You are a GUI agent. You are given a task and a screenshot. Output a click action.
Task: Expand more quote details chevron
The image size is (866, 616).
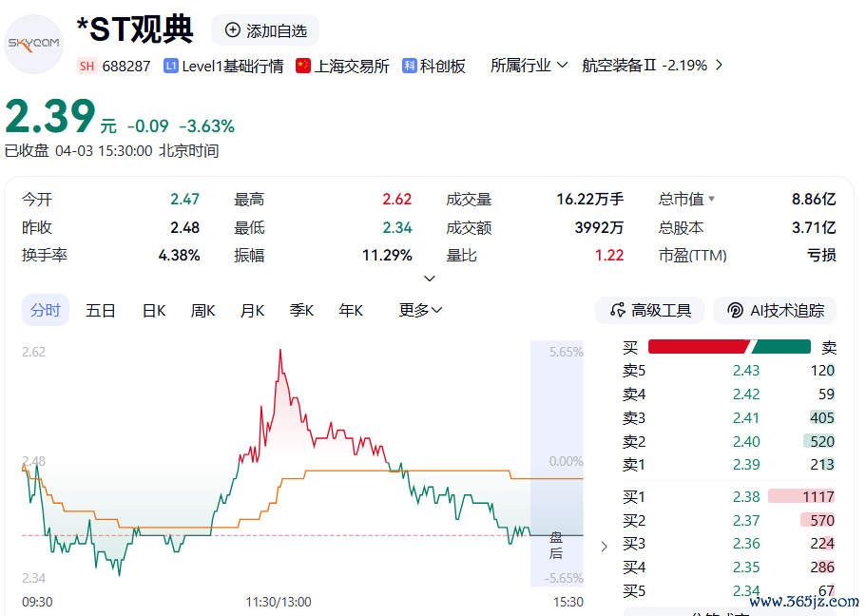coord(429,279)
